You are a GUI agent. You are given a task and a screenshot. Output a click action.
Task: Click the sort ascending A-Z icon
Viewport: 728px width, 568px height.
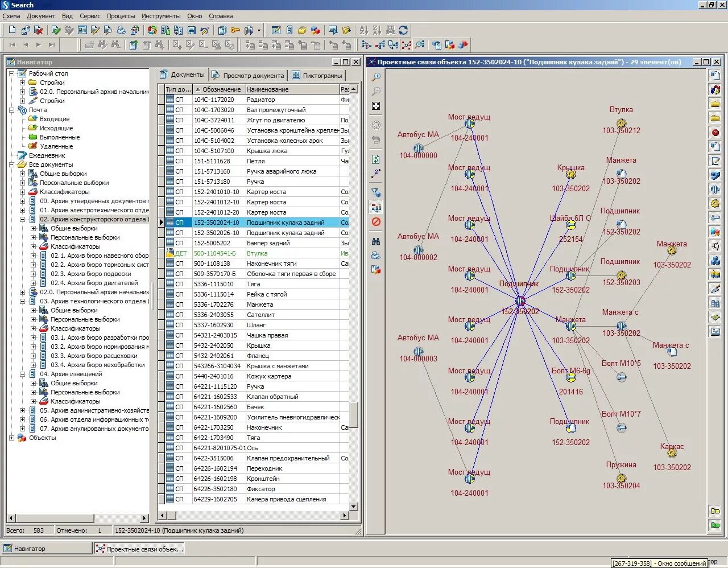pos(363,30)
